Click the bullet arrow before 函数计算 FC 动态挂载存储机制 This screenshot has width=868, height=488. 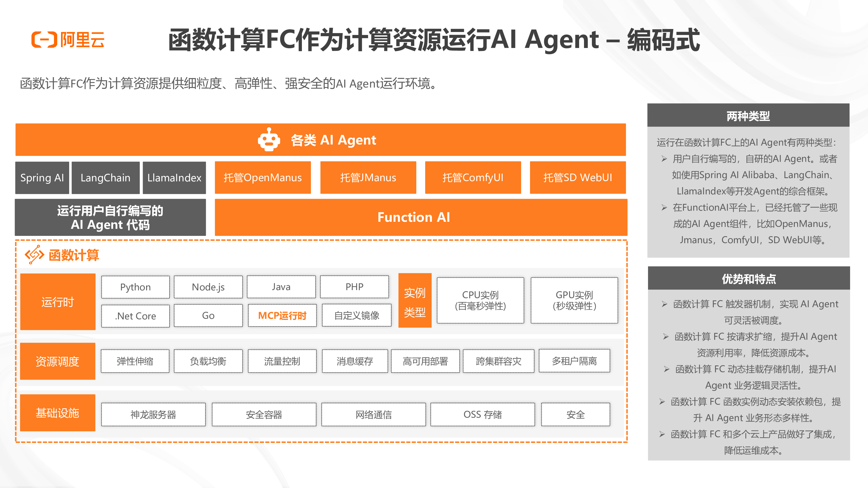666,370
